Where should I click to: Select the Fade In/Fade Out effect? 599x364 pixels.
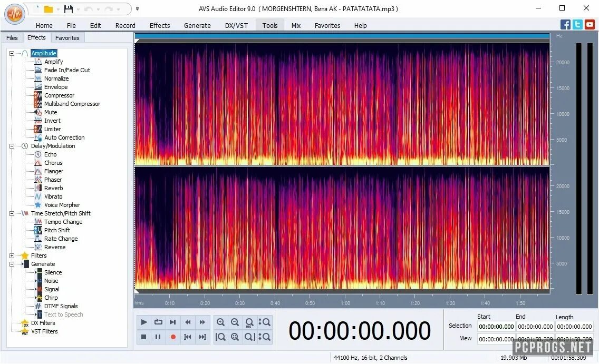coord(67,70)
